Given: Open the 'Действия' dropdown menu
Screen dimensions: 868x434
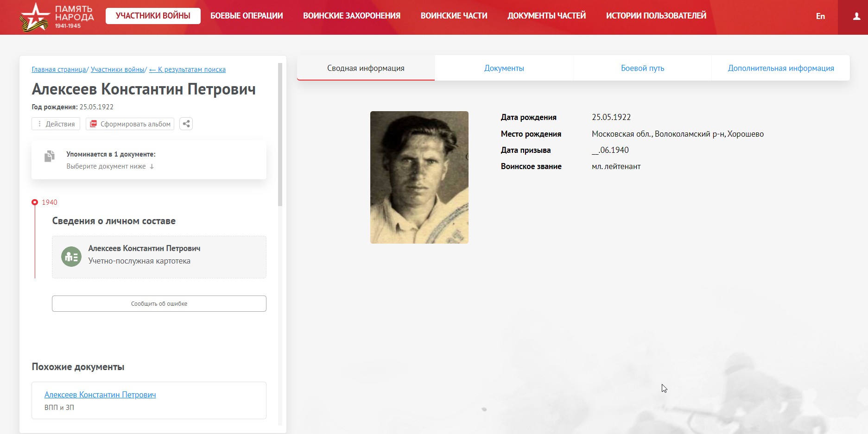Looking at the screenshot, I should point(56,124).
